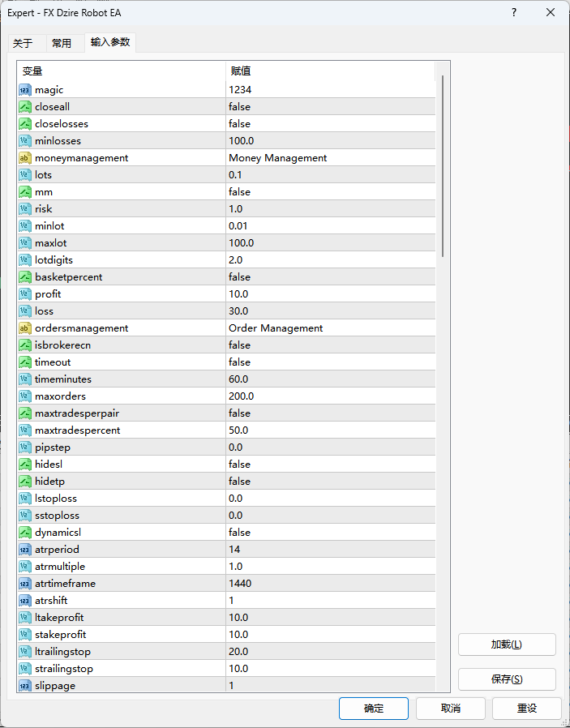Confirm with the 确定 button
The image size is (570, 728).
374,708
